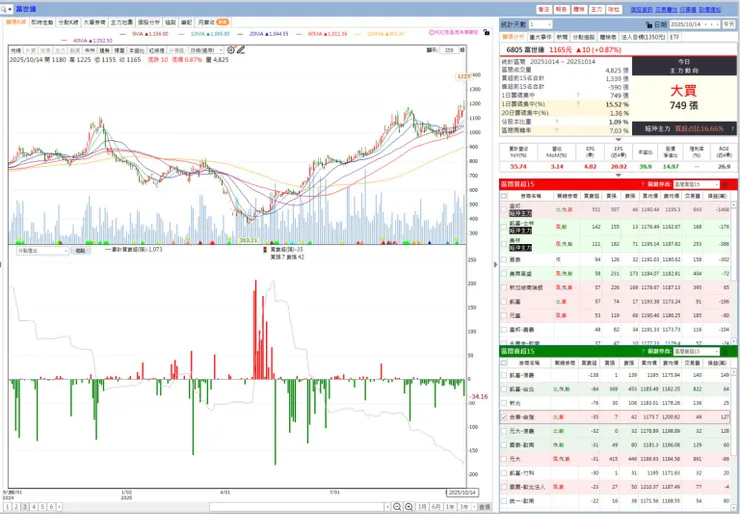Image resolution: width=740 pixels, height=514 pixels.
Task: Go to next date with right arrow
Action: pyautogui.click(x=716, y=25)
